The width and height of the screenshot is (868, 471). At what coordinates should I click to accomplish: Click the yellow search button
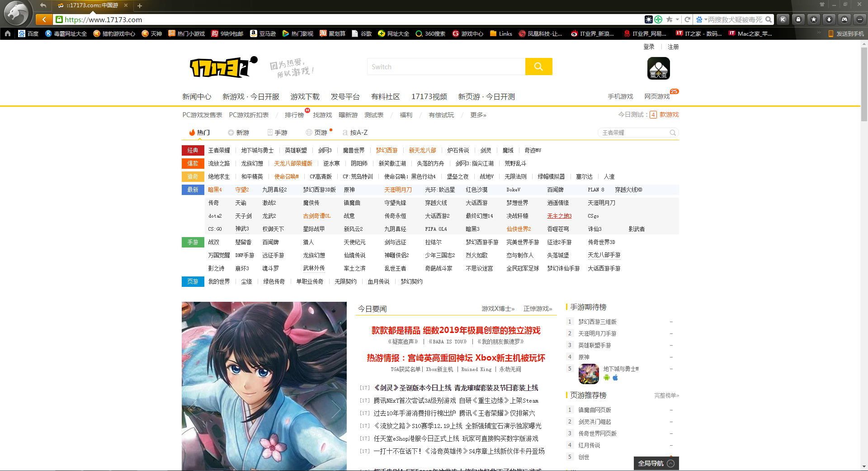coord(538,67)
